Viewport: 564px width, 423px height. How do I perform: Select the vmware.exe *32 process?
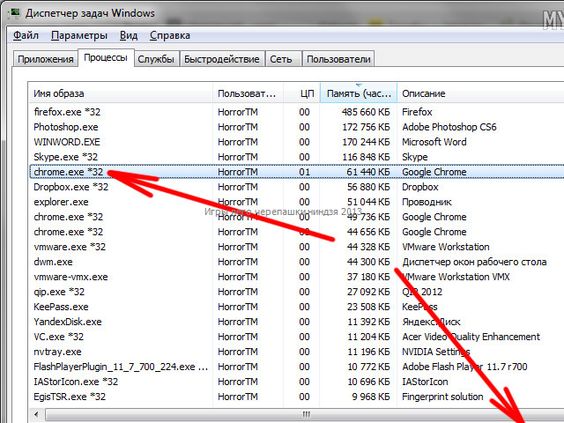[296, 247]
